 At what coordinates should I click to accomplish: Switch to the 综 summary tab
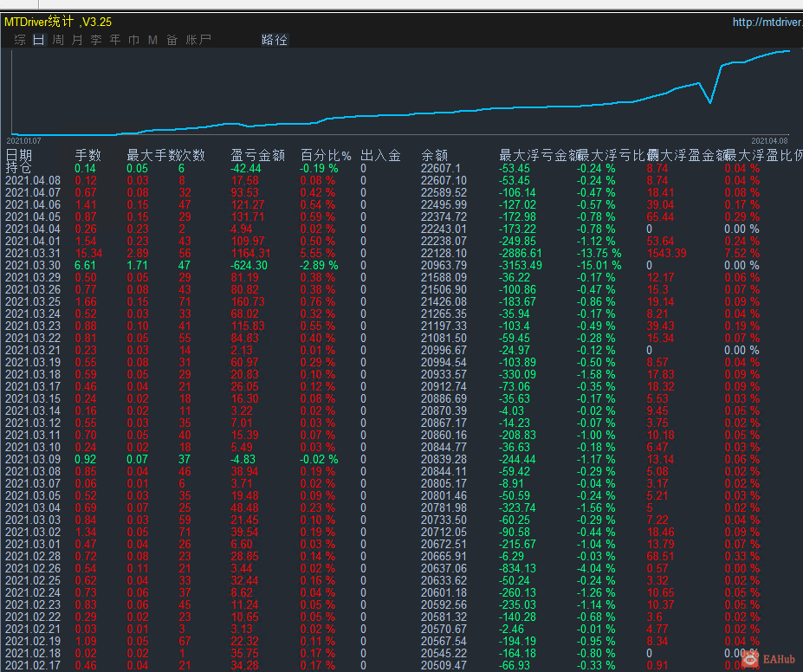click(x=20, y=40)
